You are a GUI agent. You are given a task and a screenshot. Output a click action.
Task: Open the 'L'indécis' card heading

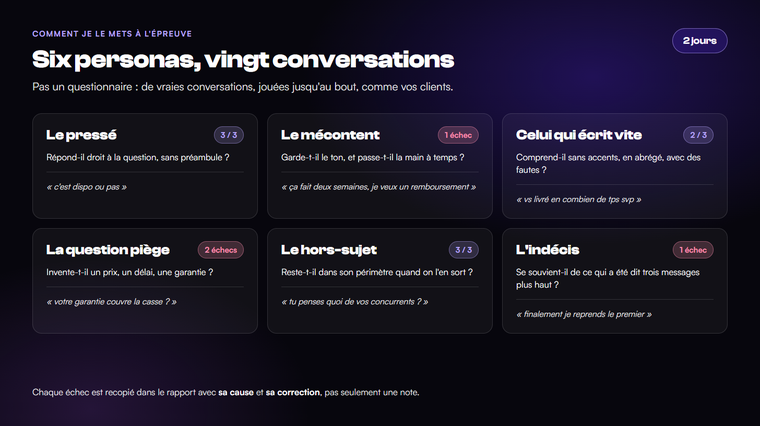pyautogui.click(x=547, y=250)
